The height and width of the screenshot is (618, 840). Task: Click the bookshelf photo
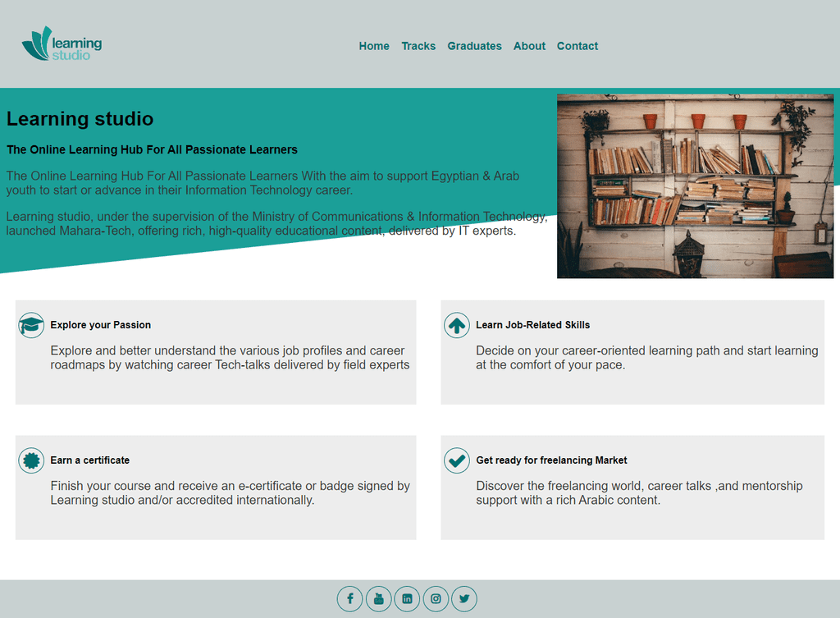696,186
